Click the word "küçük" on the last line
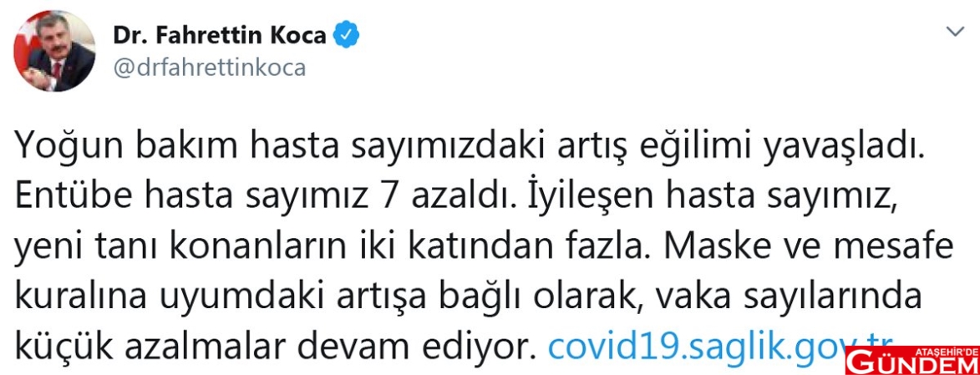This screenshot has width=980, height=375. point(56,346)
